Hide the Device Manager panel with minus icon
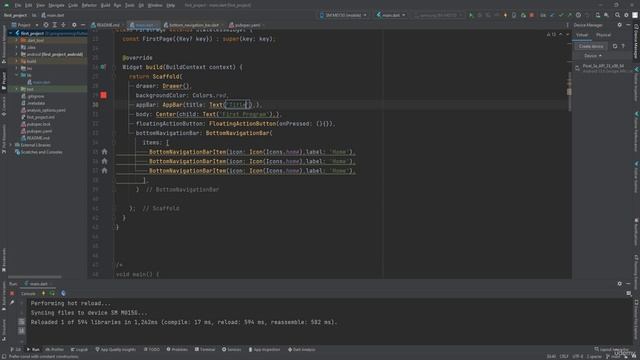The height and width of the screenshot is (360, 640). click(x=628, y=25)
